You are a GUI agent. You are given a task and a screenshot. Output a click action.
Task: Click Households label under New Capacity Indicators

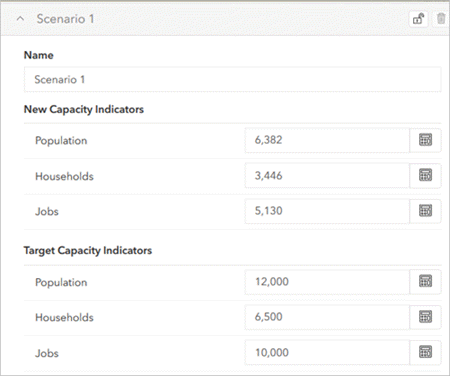click(64, 176)
